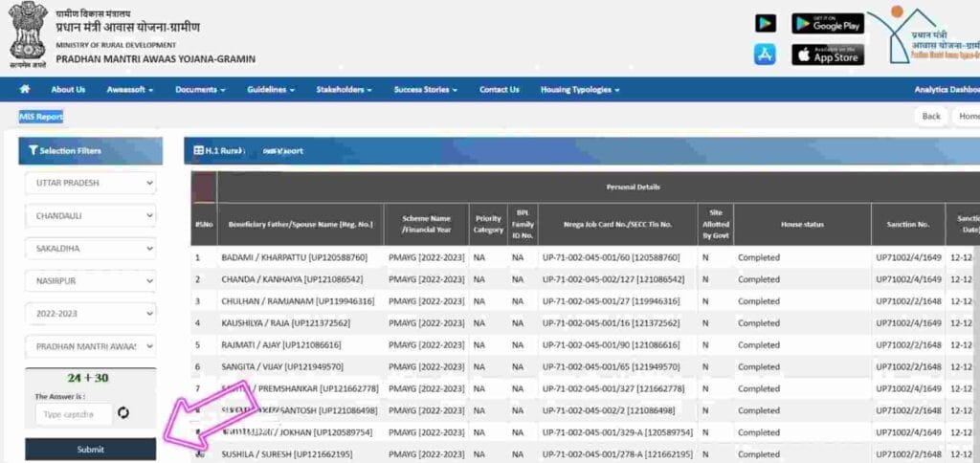Expand the Housing Typologies menu
Viewport: 980px width, 463px height.
point(580,89)
